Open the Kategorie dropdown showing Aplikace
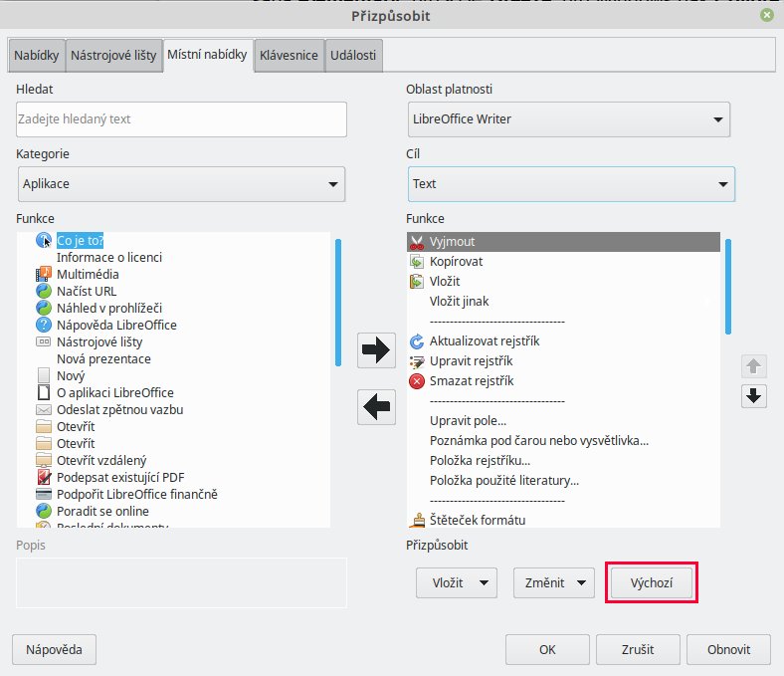784x676 pixels. tap(181, 184)
